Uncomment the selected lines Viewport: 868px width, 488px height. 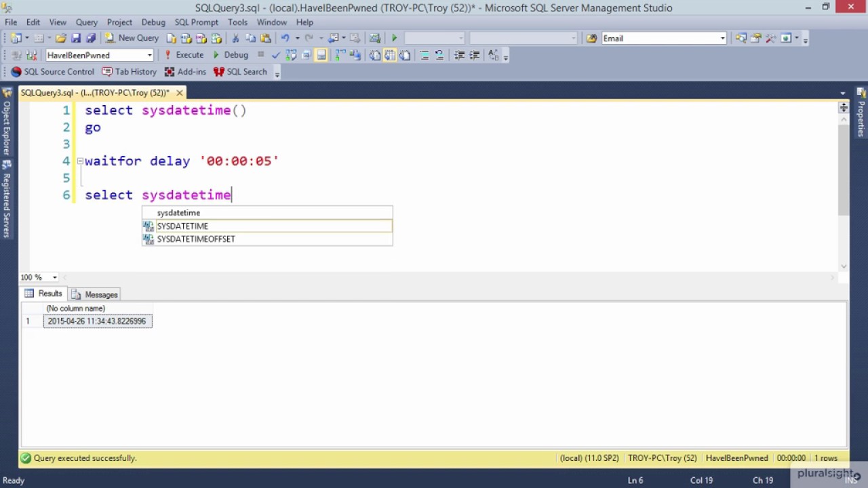point(439,55)
